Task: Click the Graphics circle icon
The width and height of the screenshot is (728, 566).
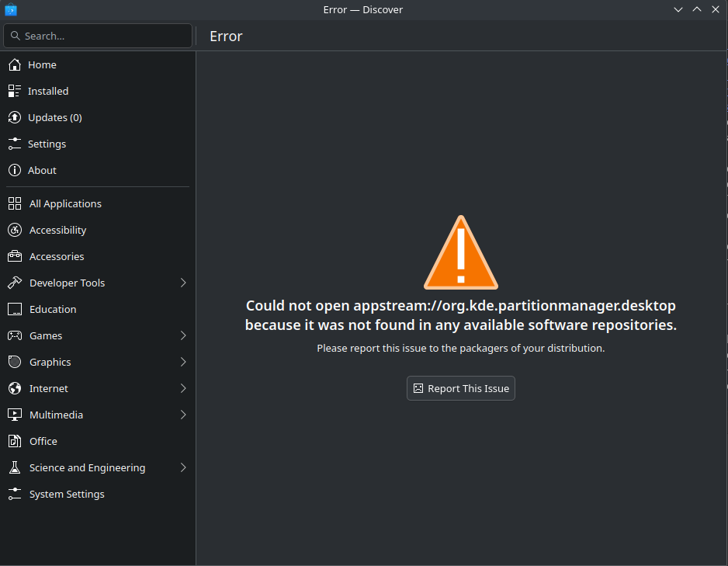Action: tap(15, 362)
